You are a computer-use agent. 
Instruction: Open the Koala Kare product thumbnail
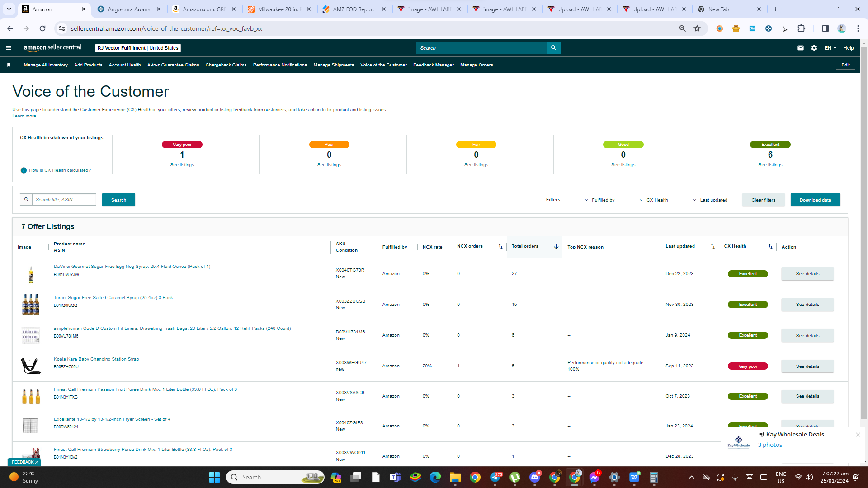31,366
